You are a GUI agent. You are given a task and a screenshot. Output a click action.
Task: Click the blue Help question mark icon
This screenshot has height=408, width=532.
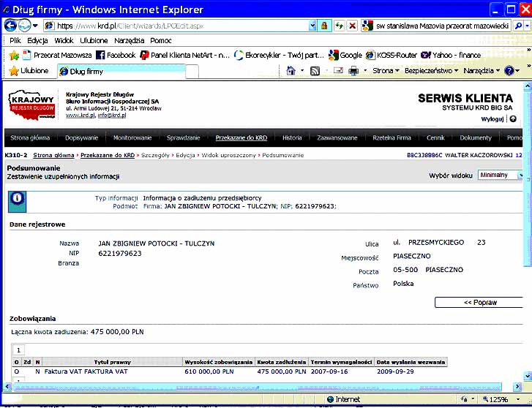509,71
